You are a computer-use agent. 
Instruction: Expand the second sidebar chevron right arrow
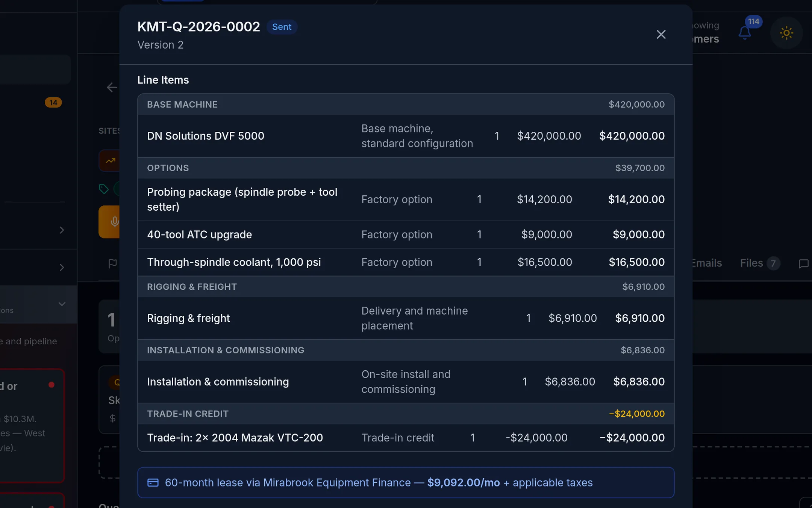tap(62, 267)
